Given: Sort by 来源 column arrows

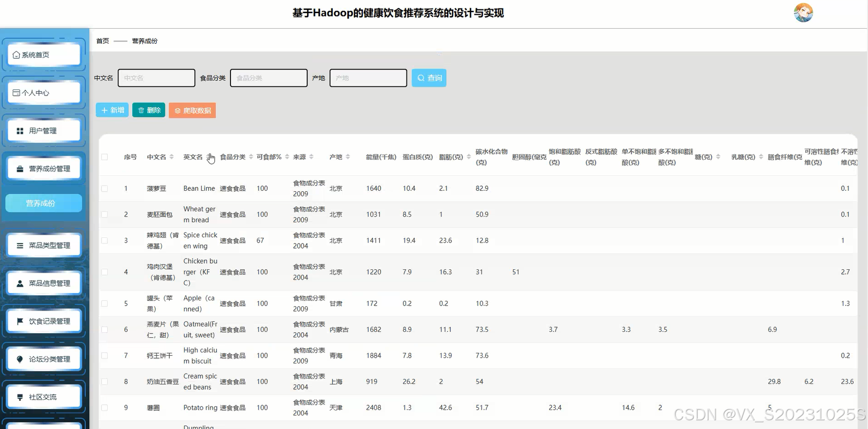Looking at the screenshot, I should [x=311, y=157].
